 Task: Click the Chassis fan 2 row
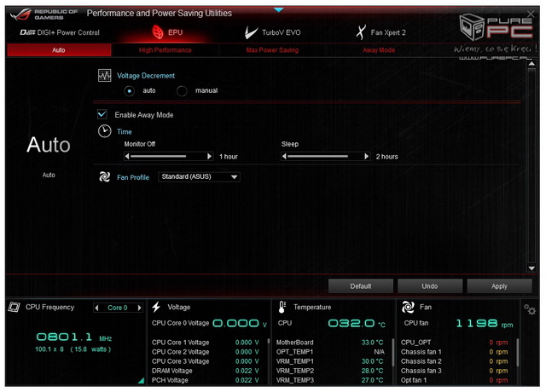pos(455,361)
